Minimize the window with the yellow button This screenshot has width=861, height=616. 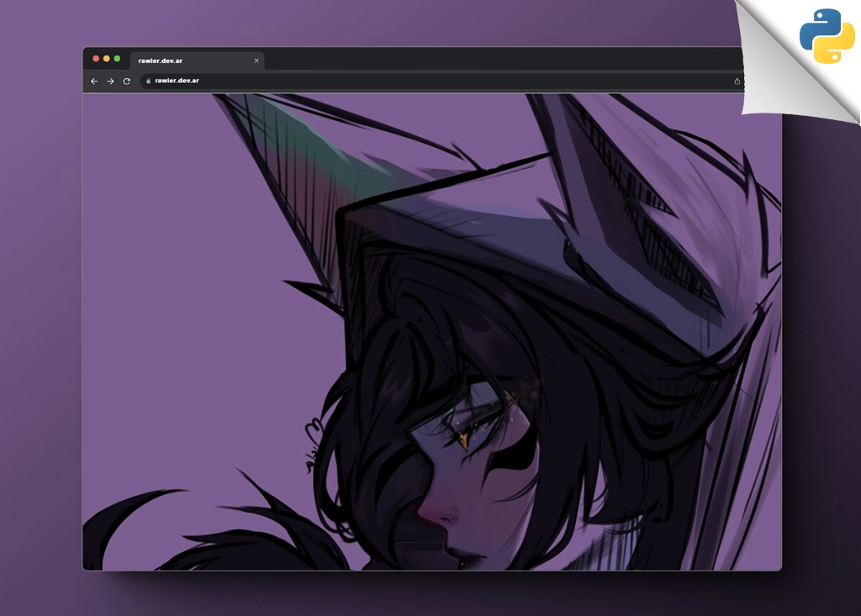click(x=107, y=59)
